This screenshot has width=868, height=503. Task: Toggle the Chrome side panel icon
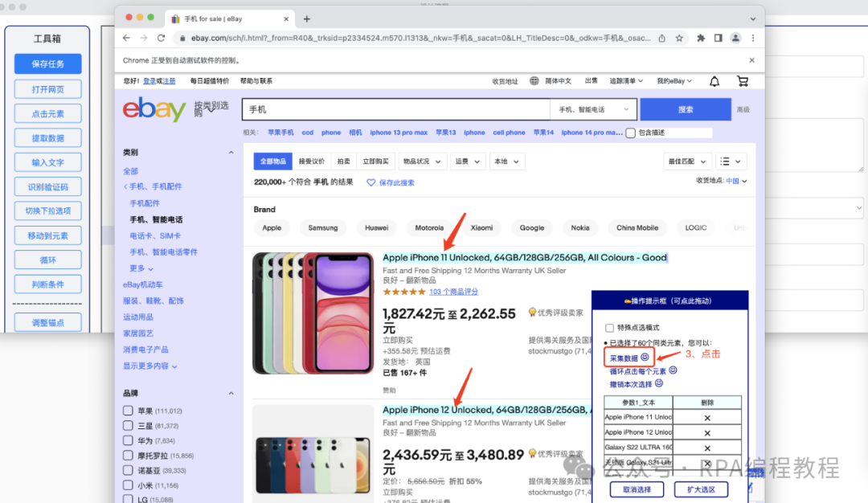pos(718,39)
